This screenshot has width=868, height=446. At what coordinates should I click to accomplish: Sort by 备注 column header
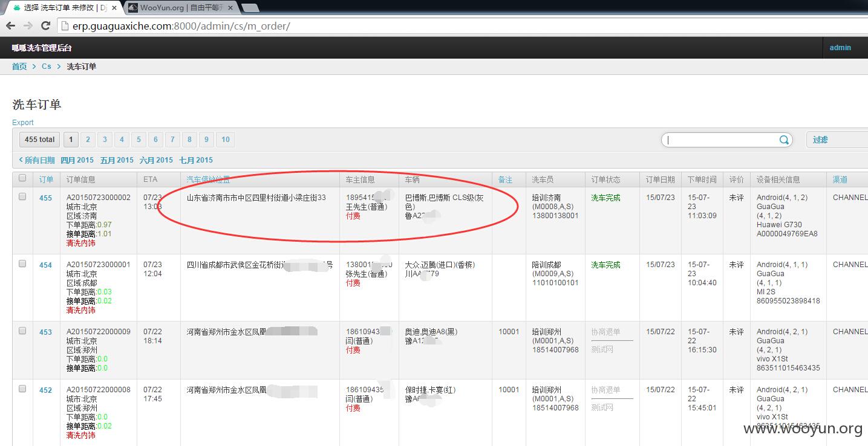click(x=505, y=179)
